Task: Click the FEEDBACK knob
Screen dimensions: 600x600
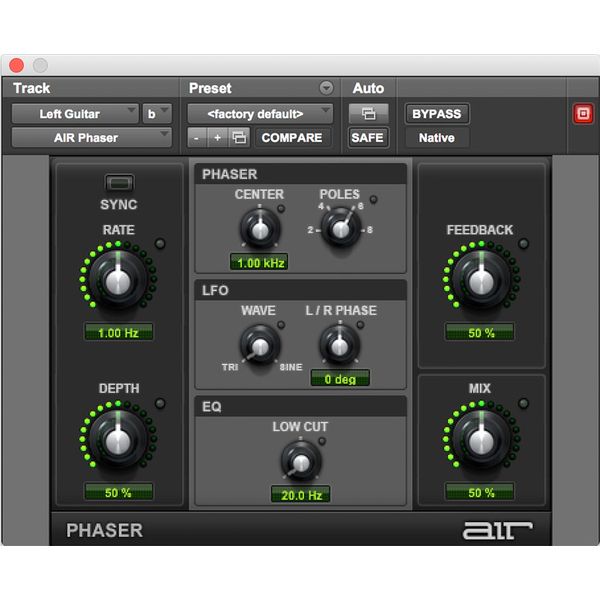Action: 481,280
